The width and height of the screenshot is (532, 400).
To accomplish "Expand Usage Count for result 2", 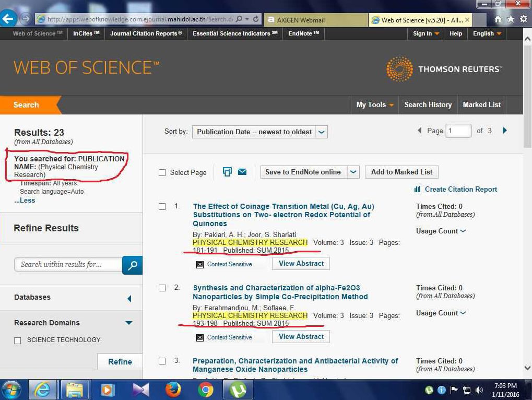I will [441, 313].
